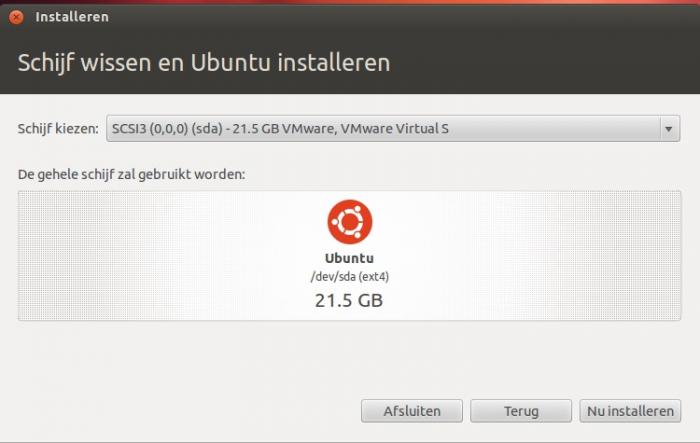The image size is (700, 443).
Task: Select the /dev/sda (ext4) partition text
Action: [x=350, y=276]
